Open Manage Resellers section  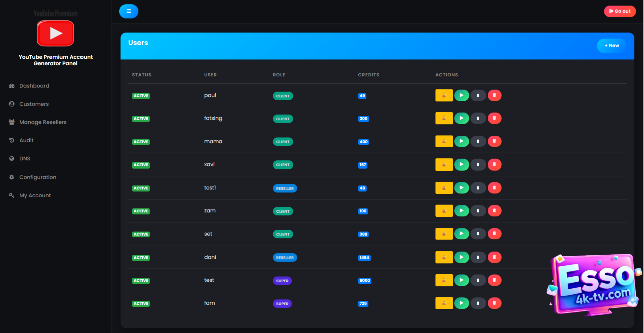pos(43,122)
